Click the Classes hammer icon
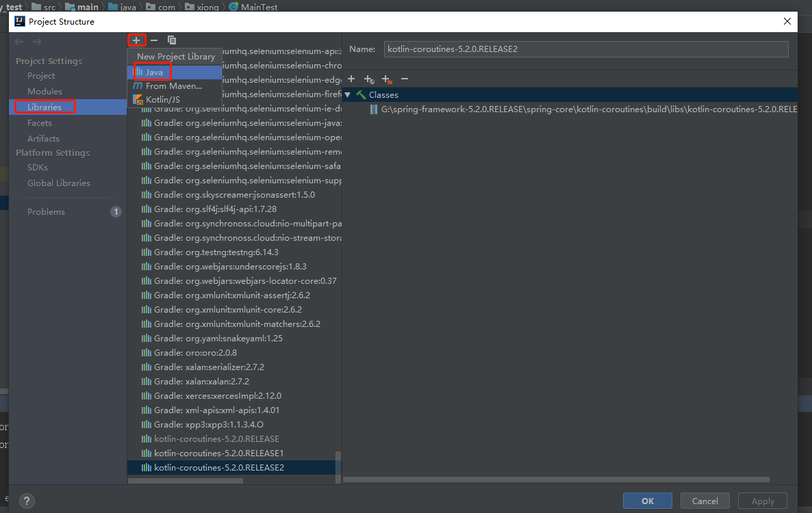Screen dimensions: 812x513 361,94
